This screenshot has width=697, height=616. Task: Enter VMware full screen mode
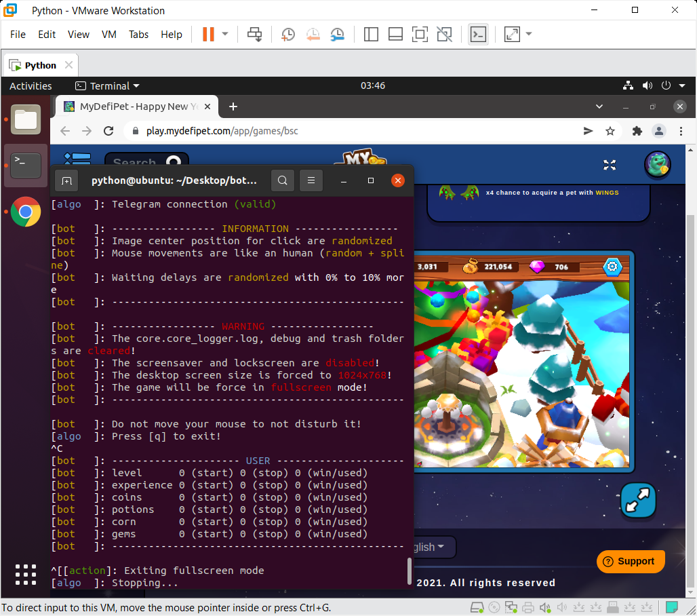pyautogui.click(x=420, y=34)
